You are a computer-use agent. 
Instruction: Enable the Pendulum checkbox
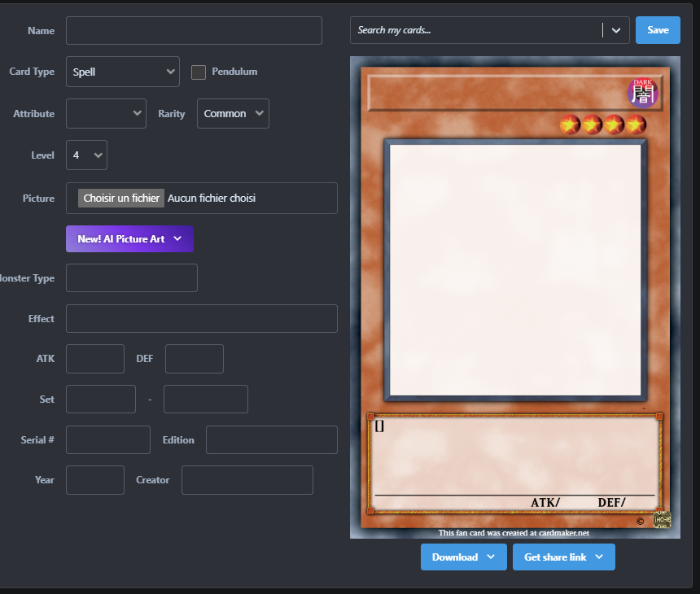point(199,72)
